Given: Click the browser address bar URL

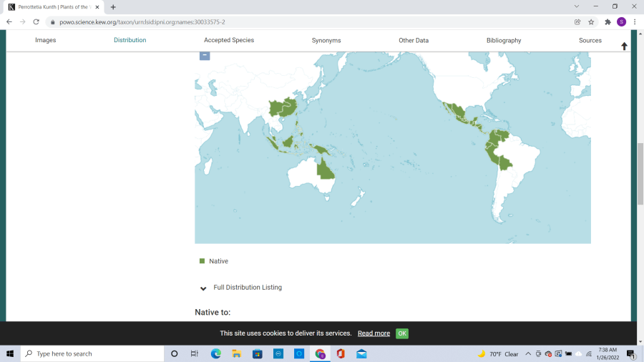Looking at the screenshot, I should (x=143, y=22).
